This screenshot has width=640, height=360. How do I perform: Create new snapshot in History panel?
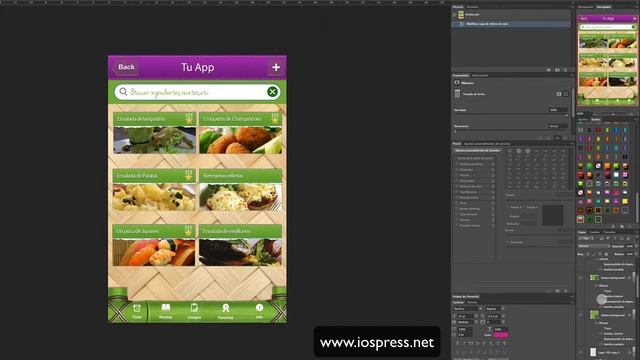pyautogui.click(x=557, y=70)
